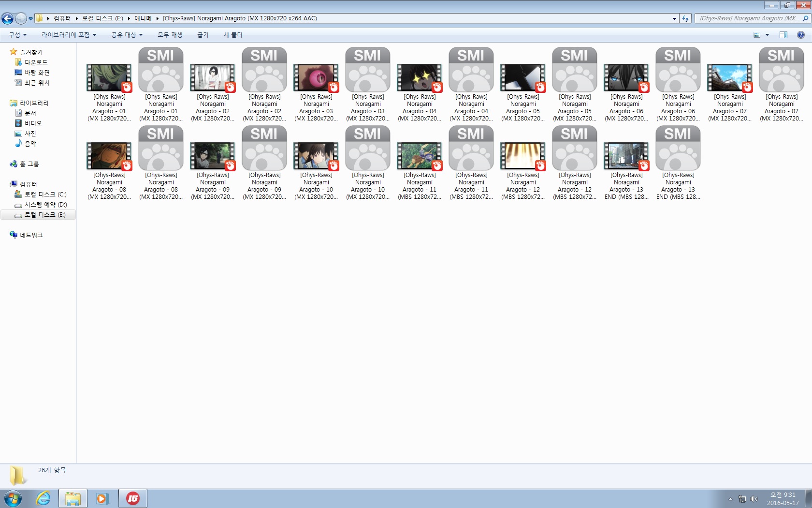This screenshot has width=812, height=508.
Task: Toggle the preview pane button
Action: tap(783, 35)
